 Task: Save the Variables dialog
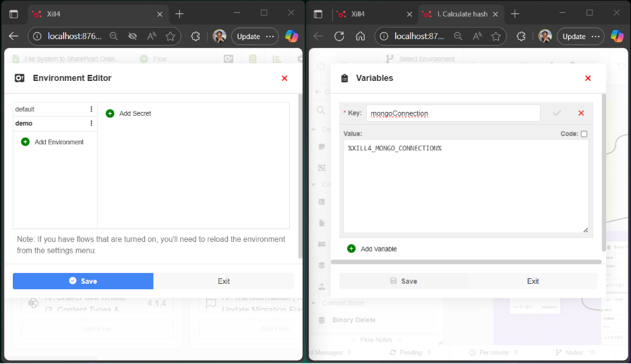tap(404, 281)
